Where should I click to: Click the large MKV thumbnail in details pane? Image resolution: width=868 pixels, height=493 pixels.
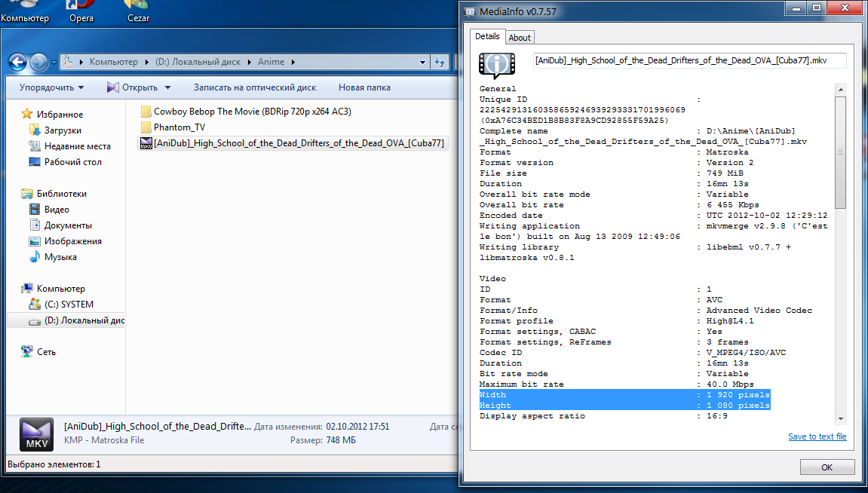[x=36, y=433]
